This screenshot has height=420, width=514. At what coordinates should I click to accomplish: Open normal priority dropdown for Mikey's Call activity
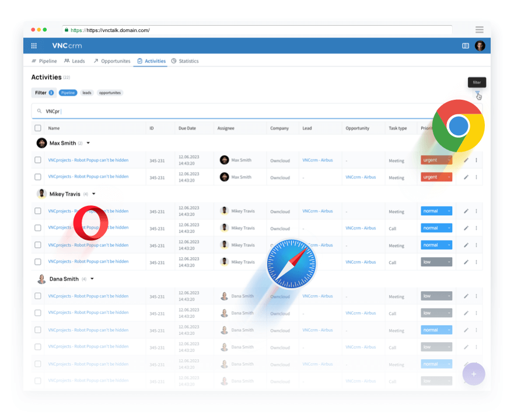pyautogui.click(x=436, y=228)
